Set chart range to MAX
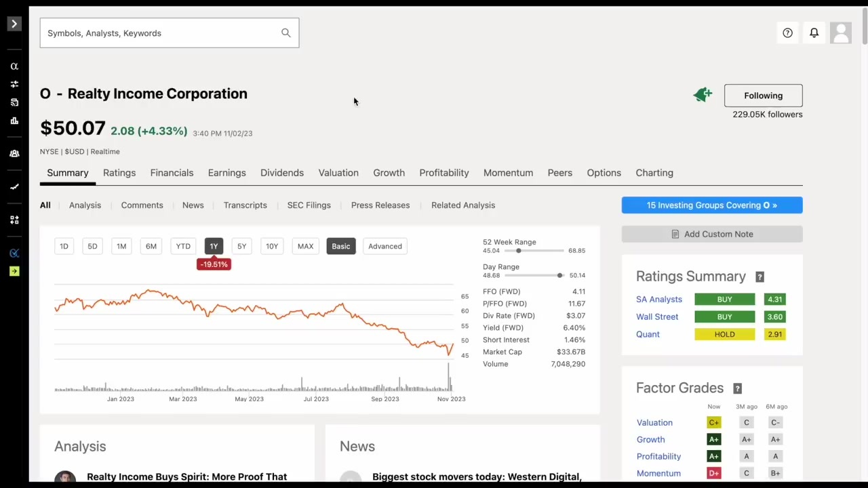 [x=305, y=246]
